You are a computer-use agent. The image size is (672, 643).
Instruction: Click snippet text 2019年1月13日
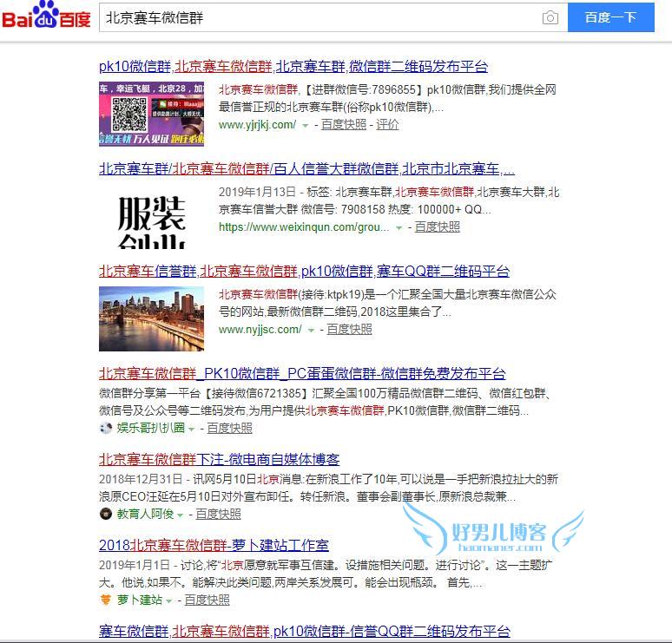pyautogui.click(x=257, y=192)
